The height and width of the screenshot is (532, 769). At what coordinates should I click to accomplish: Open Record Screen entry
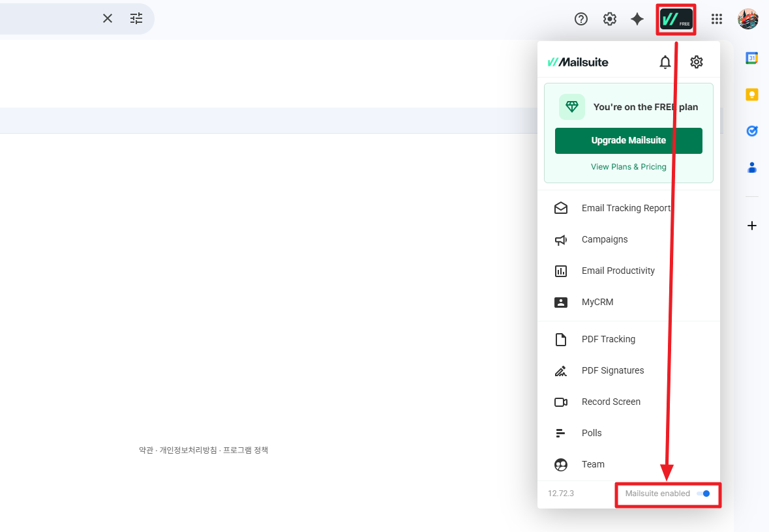coord(629,402)
